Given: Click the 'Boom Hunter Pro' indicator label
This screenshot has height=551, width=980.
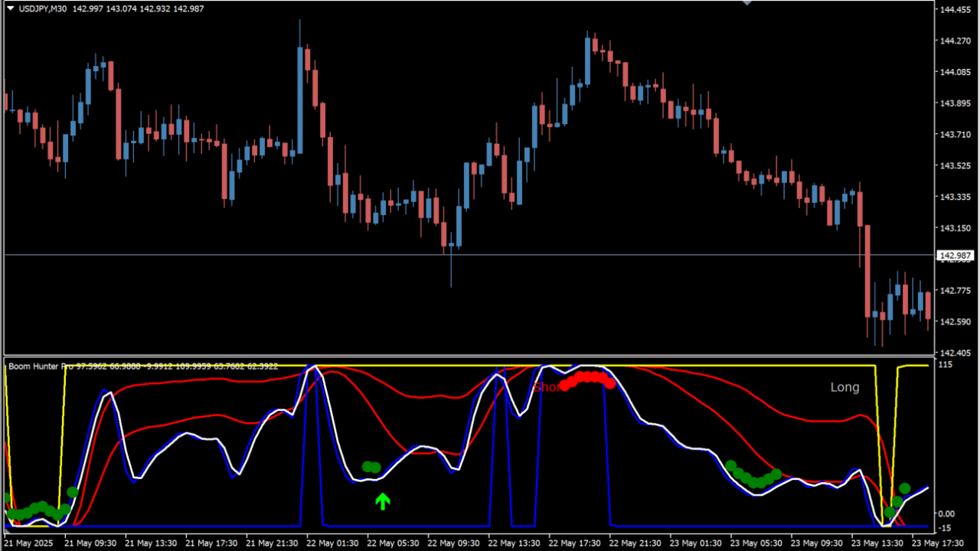Looking at the screenshot, I should (x=42, y=367).
